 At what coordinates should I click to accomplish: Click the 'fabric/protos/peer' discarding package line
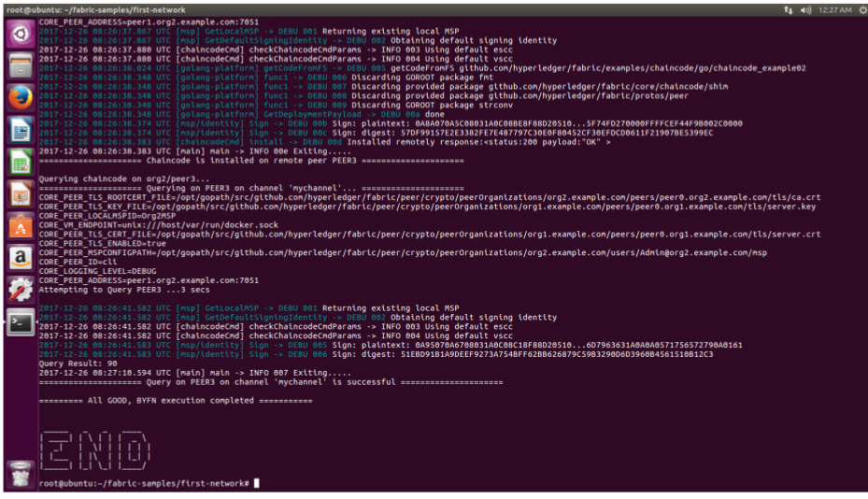point(363,96)
